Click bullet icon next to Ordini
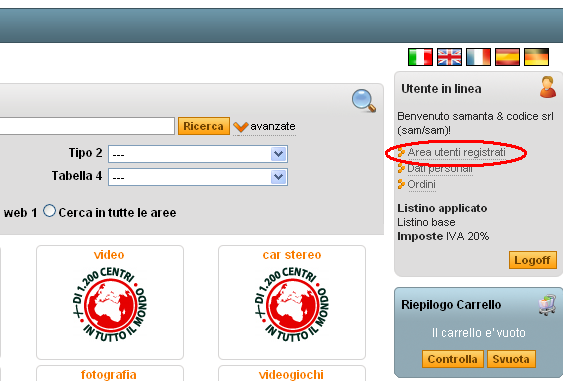 point(401,184)
